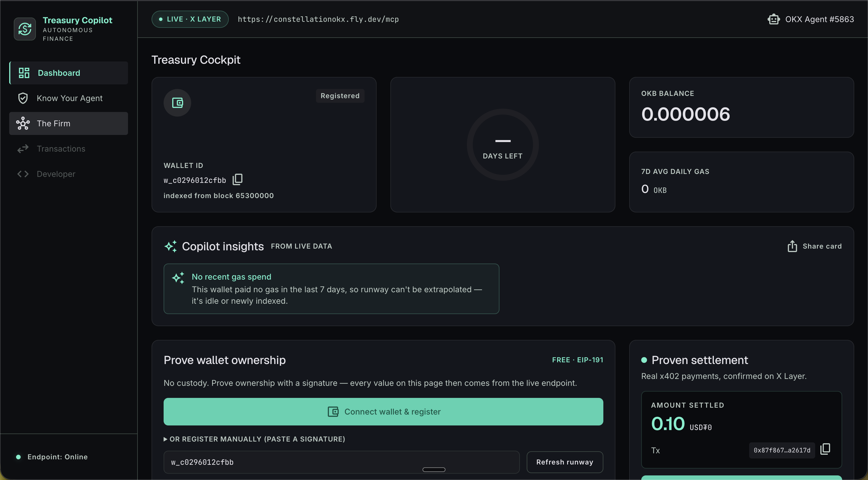Click the Know Your Agent shield icon
The width and height of the screenshot is (868, 480).
23,98
